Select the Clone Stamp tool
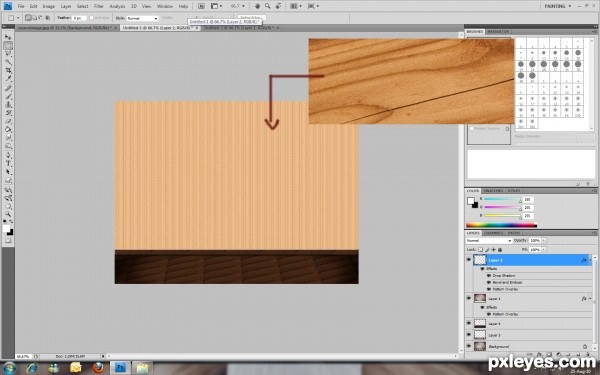This screenshot has height=375, width=600. (x=8, y=104)
